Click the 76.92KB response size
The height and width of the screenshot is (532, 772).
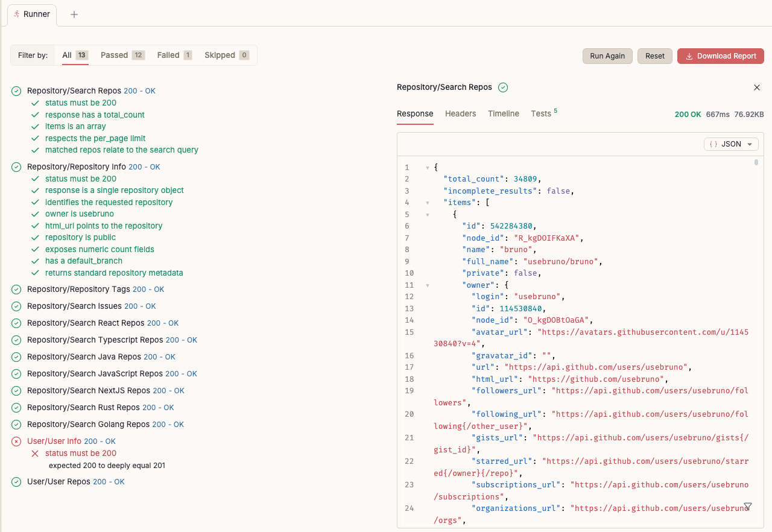pos(749,114)
